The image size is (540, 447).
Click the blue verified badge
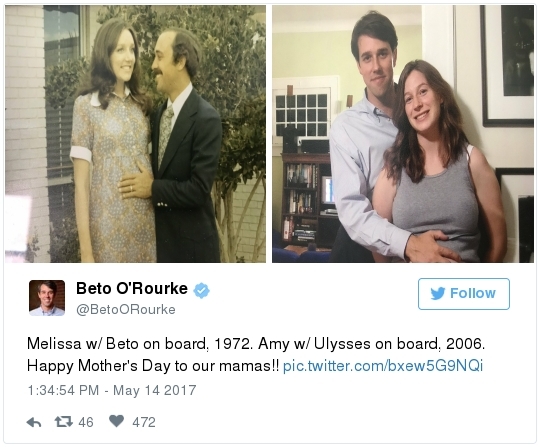201,290
